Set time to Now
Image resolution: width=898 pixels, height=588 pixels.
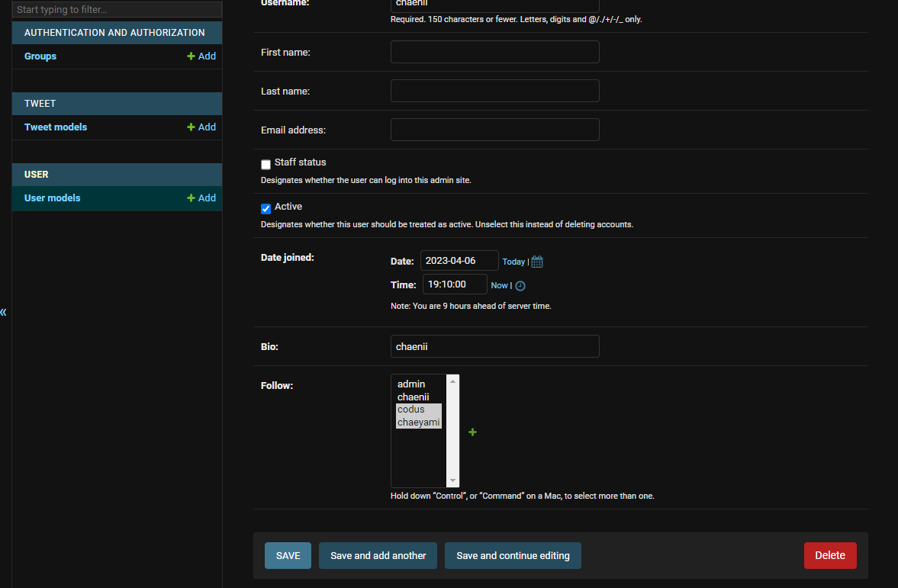499,285
